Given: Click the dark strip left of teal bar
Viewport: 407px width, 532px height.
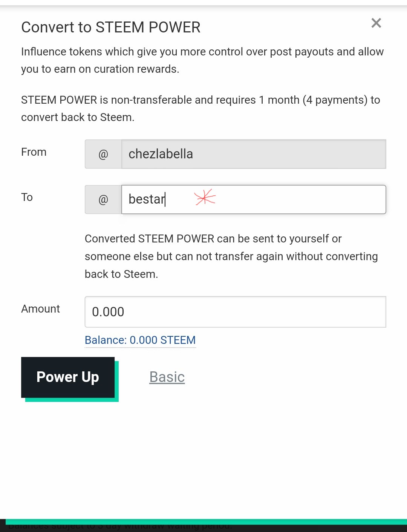Looking at the screenshot, I should pyautogui.click(x=3, y=525).
